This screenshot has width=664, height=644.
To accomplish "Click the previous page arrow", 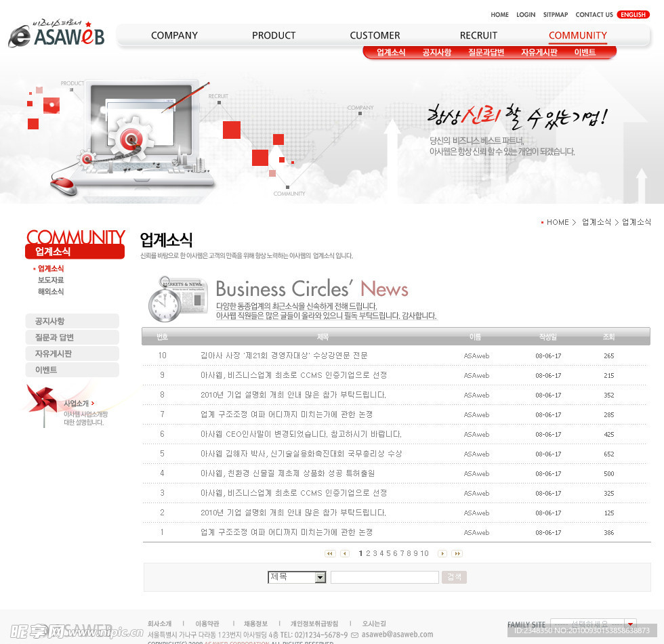I will coord(345,553).
